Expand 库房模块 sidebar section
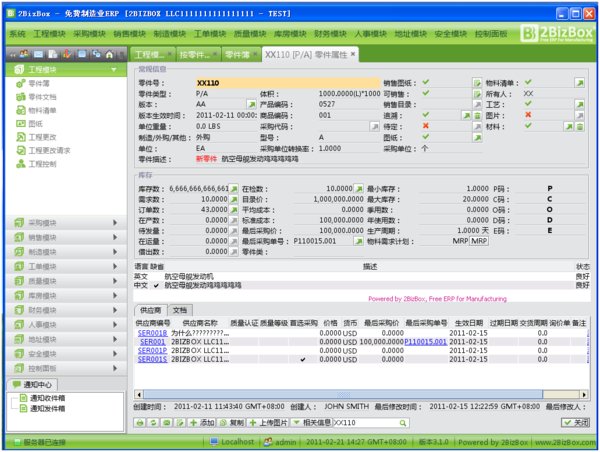Image resolution: width=600 pixels, height=452 pixels. tap(66, 295)
